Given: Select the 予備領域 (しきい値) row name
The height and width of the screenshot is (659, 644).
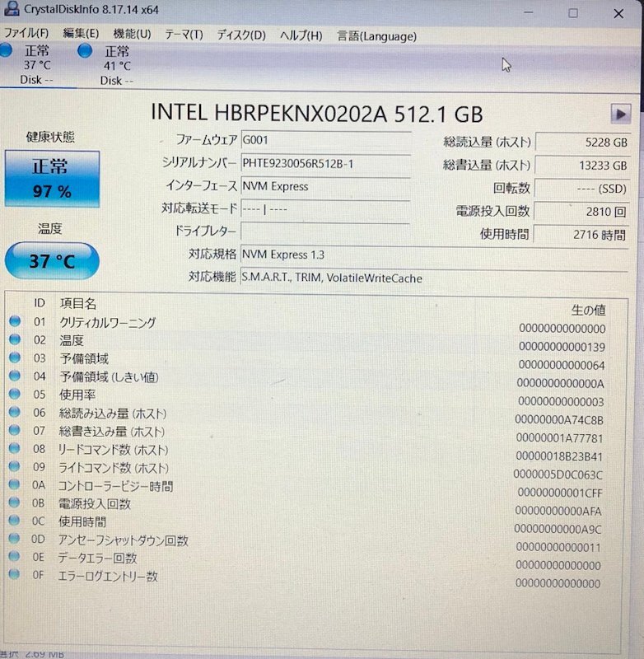Looking at the screenshot, I should [x=109, y=377].
